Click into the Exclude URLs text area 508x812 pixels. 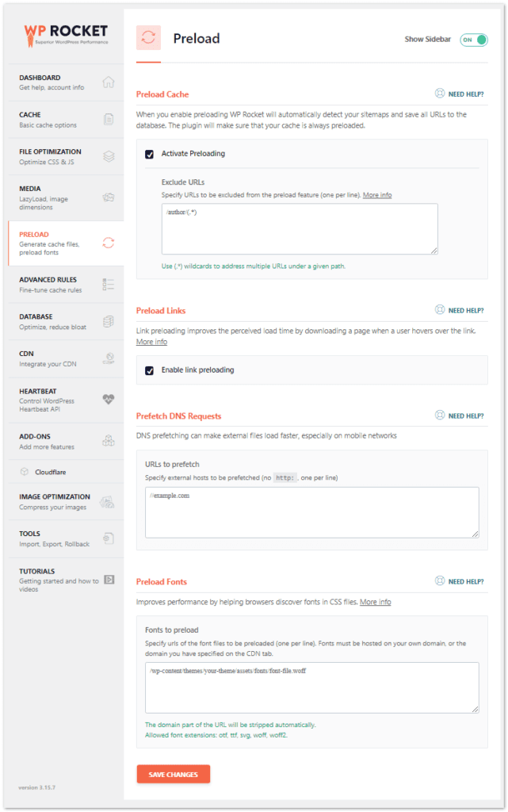(x=300, y=228)
